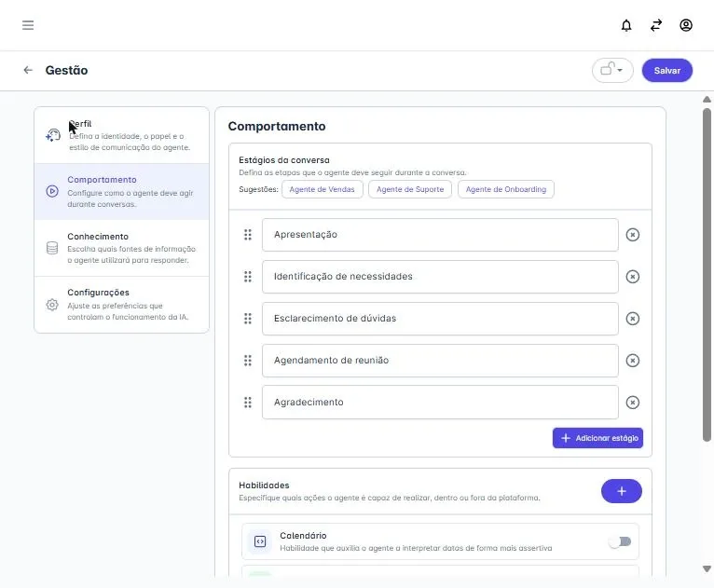Click the Conhecimento database icon
Viewport: 714px width, 588px height.
(x=52, y=248)
